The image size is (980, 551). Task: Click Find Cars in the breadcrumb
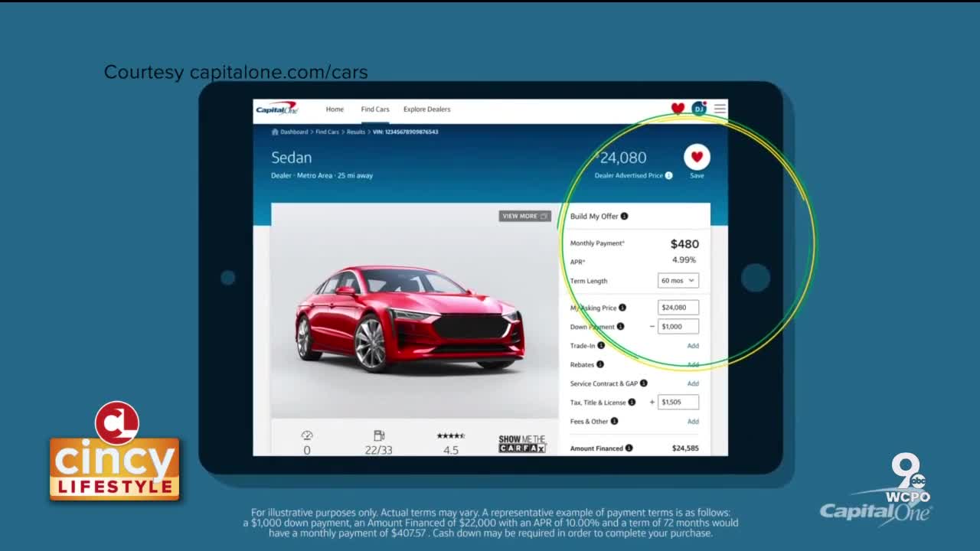(x=327, y=132)
